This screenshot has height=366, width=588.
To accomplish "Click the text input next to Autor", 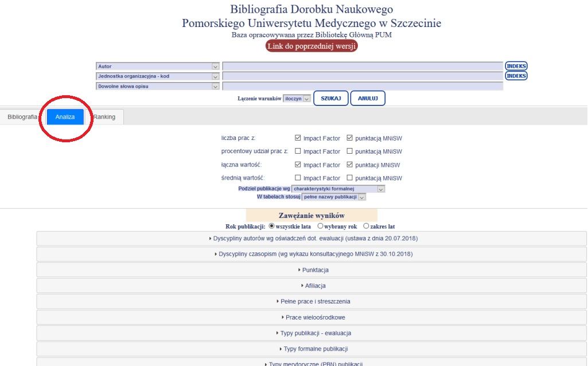I will point(362,67).
